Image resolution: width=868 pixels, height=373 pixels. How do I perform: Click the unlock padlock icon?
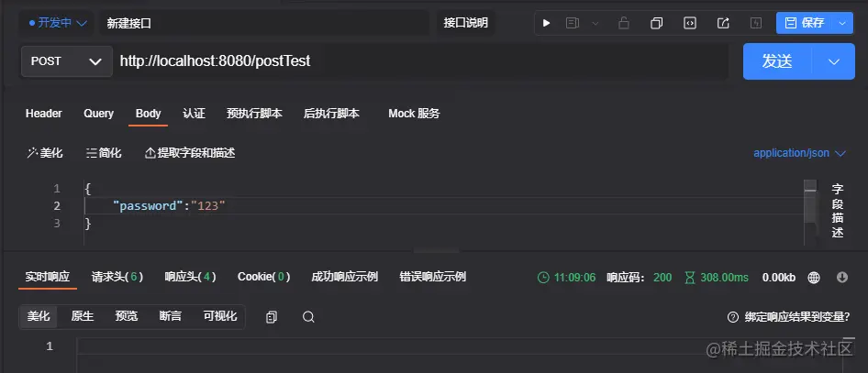pos(624,23)
